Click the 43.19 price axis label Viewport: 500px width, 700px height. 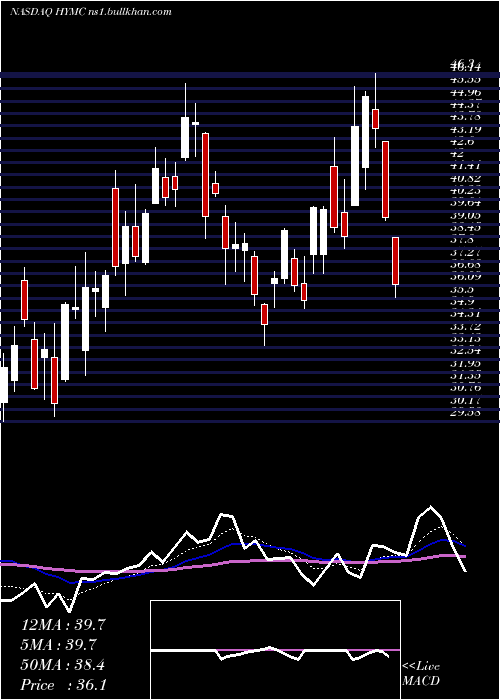coord(466,130)
